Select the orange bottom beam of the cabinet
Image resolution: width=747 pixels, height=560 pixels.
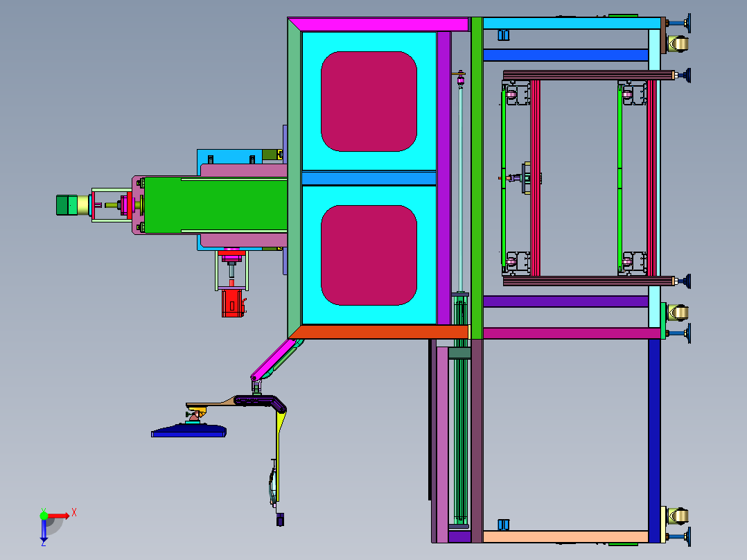click(x=380, y=332)
